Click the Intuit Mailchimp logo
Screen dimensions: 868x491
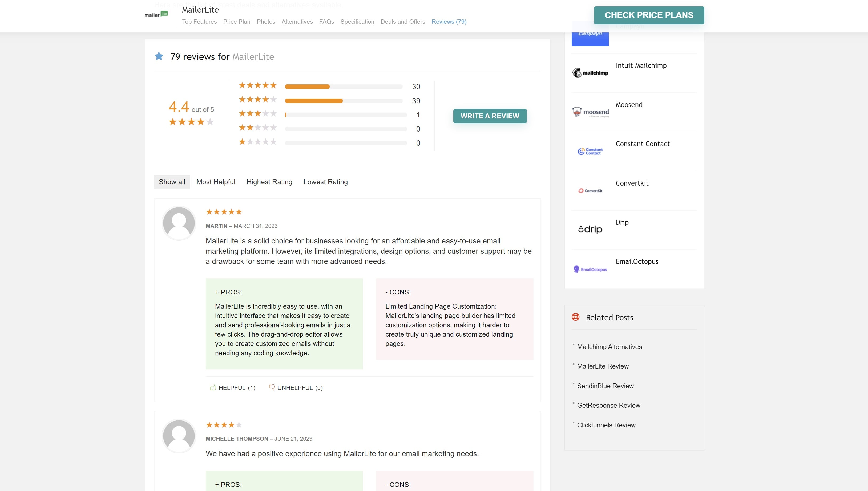click(x=590, y=73)
